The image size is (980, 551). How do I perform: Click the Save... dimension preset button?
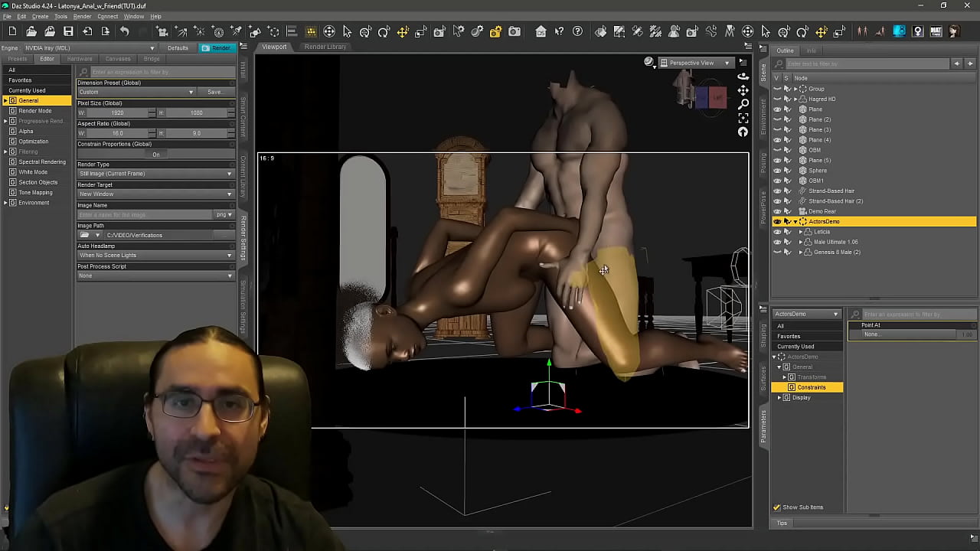[215, 92]
